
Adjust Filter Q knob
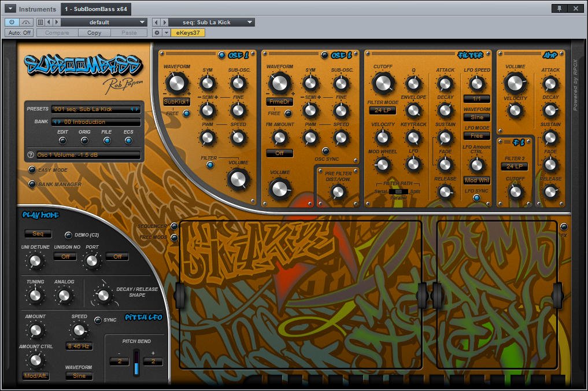[413, 83]
